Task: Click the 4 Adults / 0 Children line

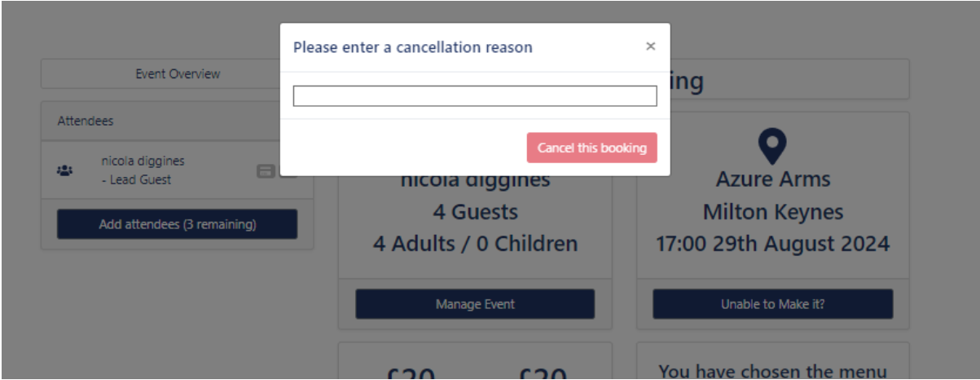Action: click(475, 244)
